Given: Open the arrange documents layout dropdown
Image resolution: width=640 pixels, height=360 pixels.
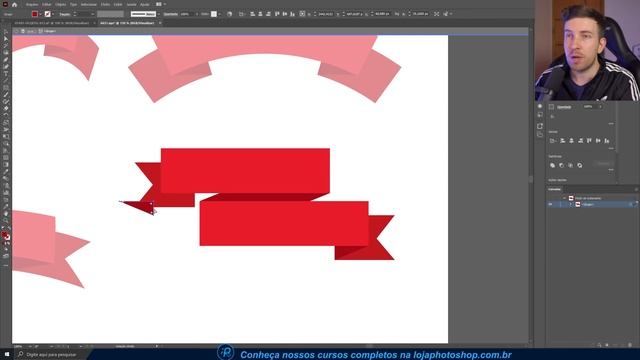Looking at the screenshot, I should coord(160,4).
